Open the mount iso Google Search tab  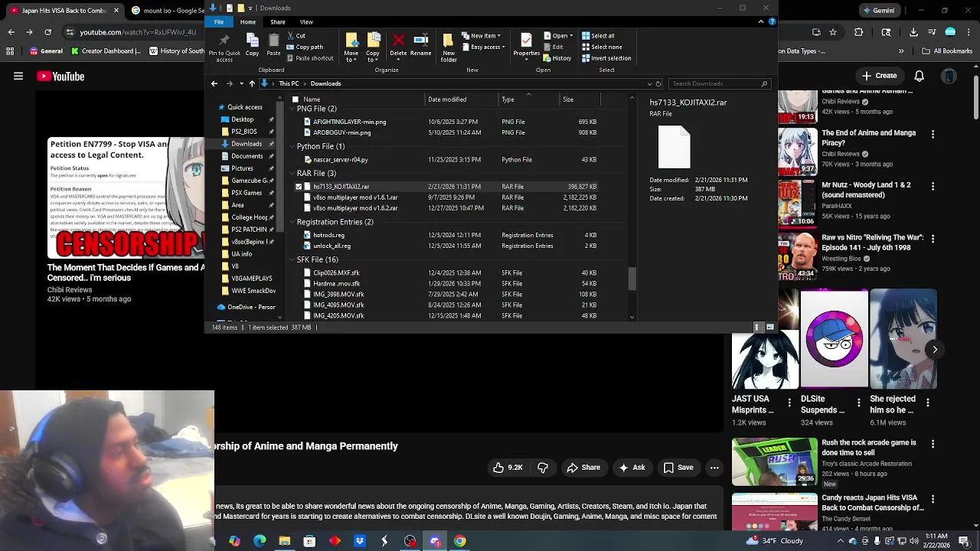tap(167, 11)
